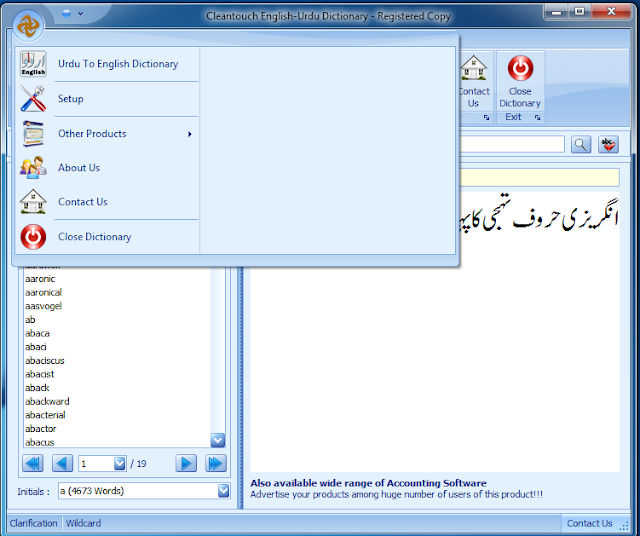Select About Us menu entry
The image size is (640, 536).
click(108, 167)
